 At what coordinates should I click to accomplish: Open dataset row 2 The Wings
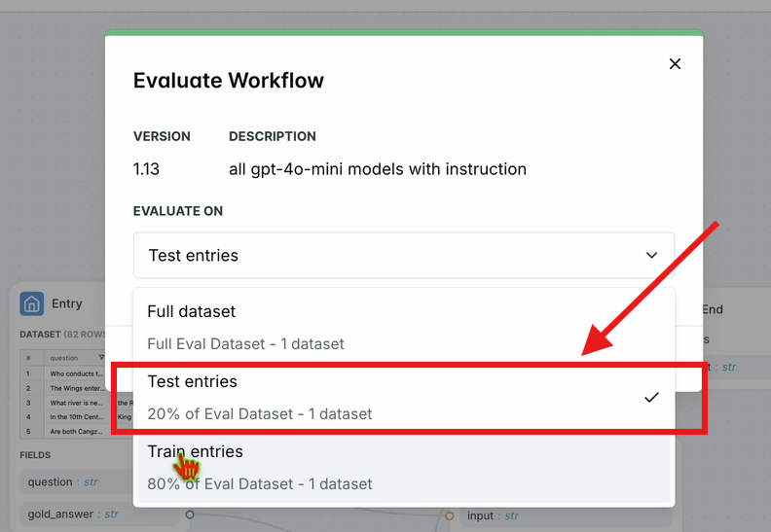pyautogui.click(x=76, y=388)
